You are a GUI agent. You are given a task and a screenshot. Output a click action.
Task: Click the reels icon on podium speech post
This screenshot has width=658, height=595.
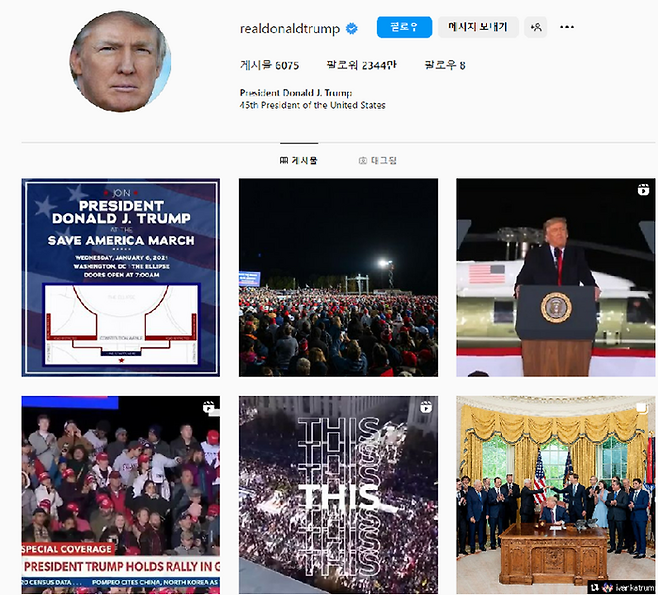pos(643,190)
